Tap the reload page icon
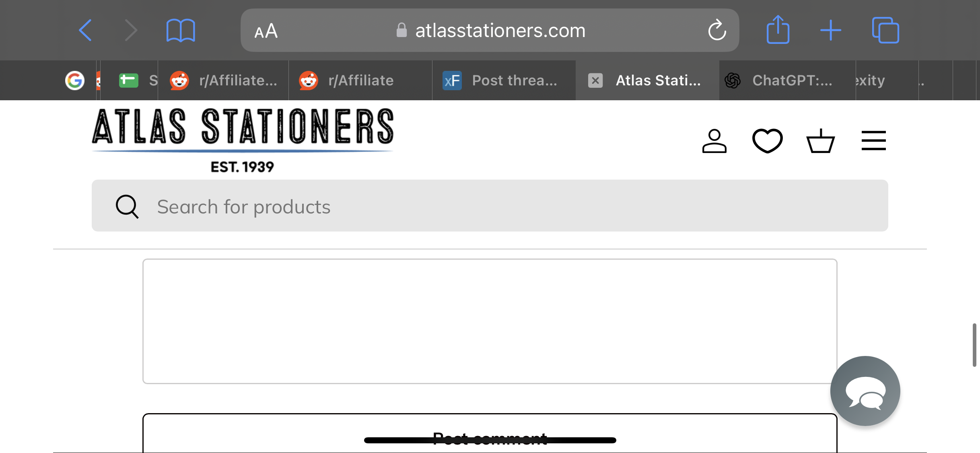The image size is (980, 453). click(717, 30)
